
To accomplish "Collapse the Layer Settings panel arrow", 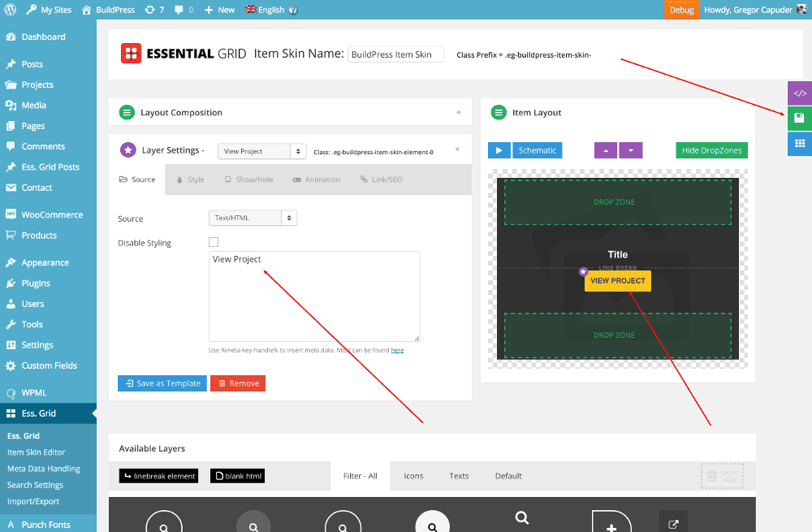I will tap(457, 149).
